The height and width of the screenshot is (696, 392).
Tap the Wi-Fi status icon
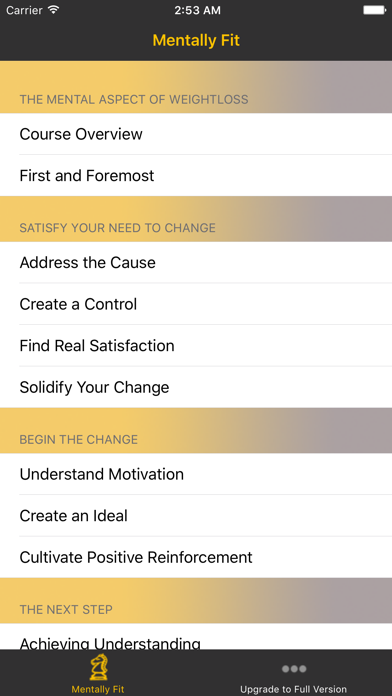point(54,10)
